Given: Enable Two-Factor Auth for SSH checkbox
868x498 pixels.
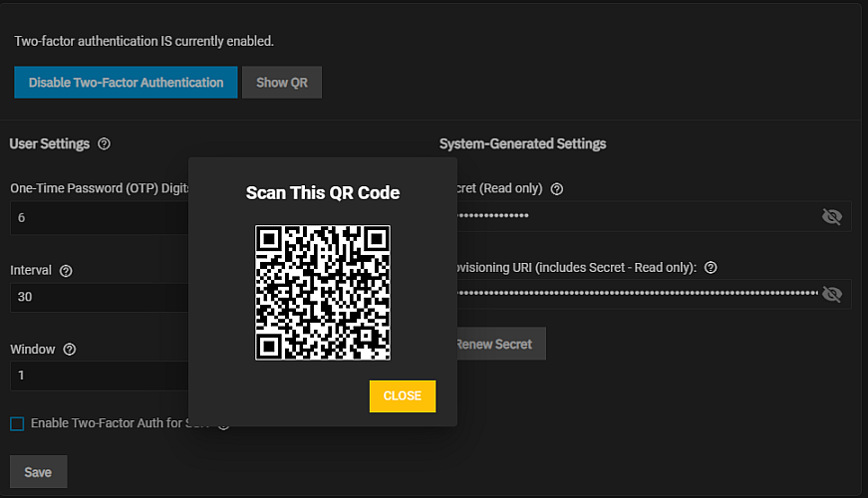Looking at the screenshot, I should coord(17,424).
